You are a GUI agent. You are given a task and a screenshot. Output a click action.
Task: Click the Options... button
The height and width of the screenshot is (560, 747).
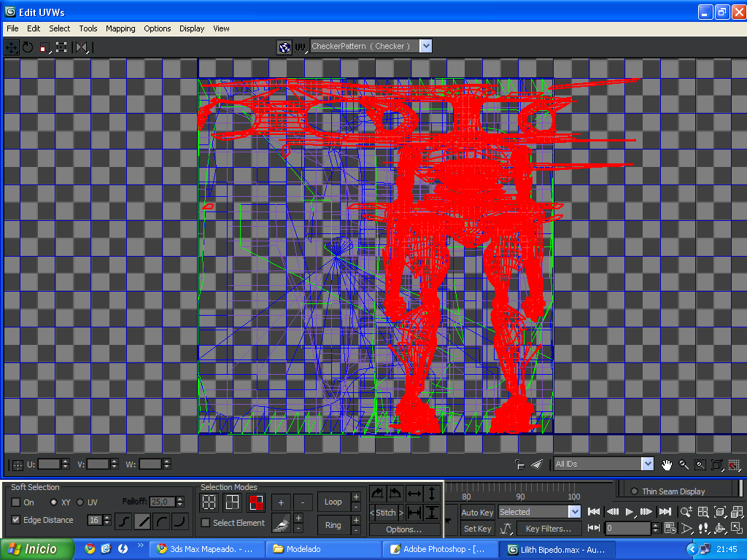coord(403,529)
